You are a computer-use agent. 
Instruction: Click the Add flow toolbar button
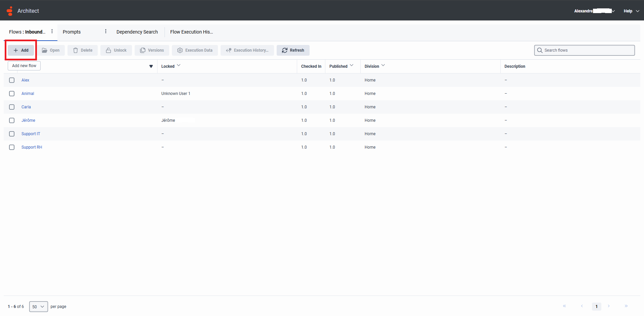point(21,50)
